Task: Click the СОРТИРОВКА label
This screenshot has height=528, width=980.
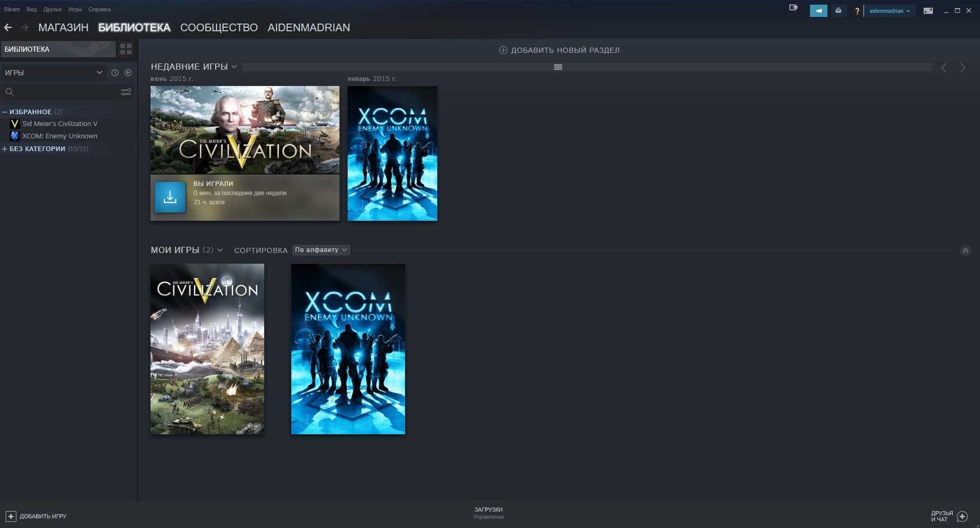Action: [261, 250]
